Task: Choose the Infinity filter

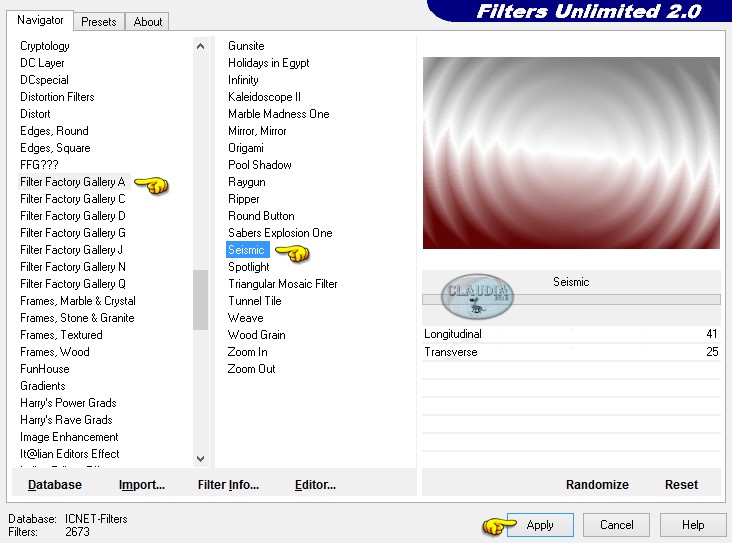Action: pos(243,80)
